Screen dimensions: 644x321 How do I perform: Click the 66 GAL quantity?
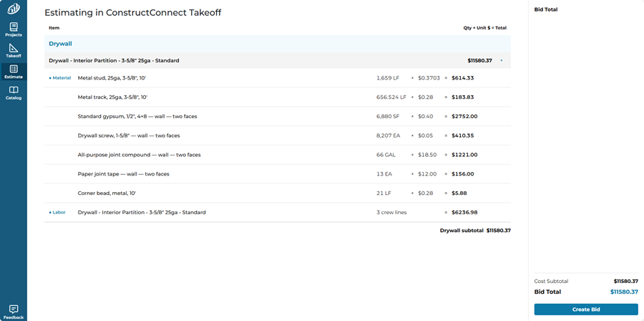386,155
